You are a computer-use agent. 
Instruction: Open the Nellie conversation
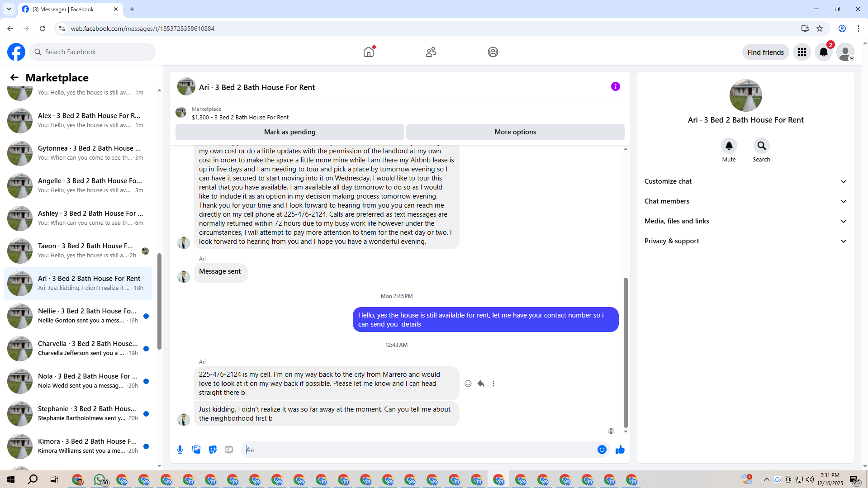(x=78, y=316)
